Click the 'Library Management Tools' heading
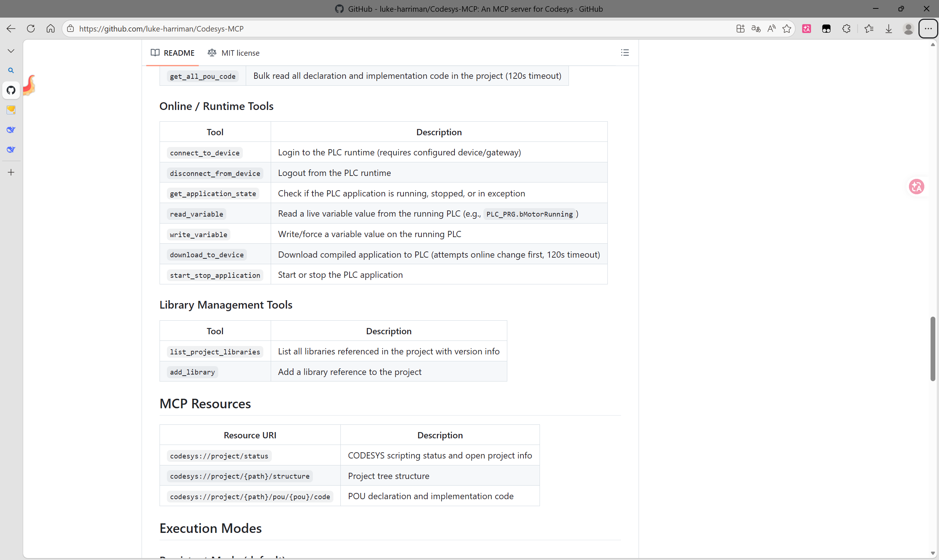This screenshot has width=939, height=560. point(226,305)
